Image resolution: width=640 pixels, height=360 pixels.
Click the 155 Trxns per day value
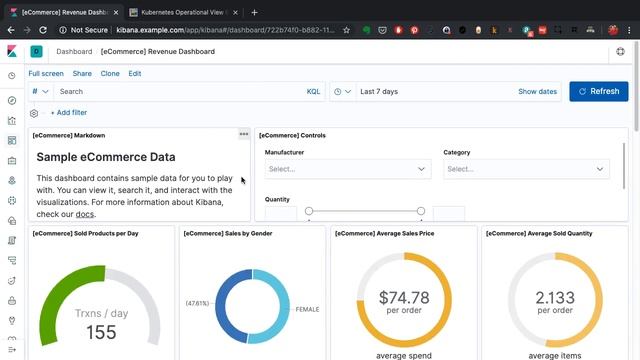coord(101,332)
